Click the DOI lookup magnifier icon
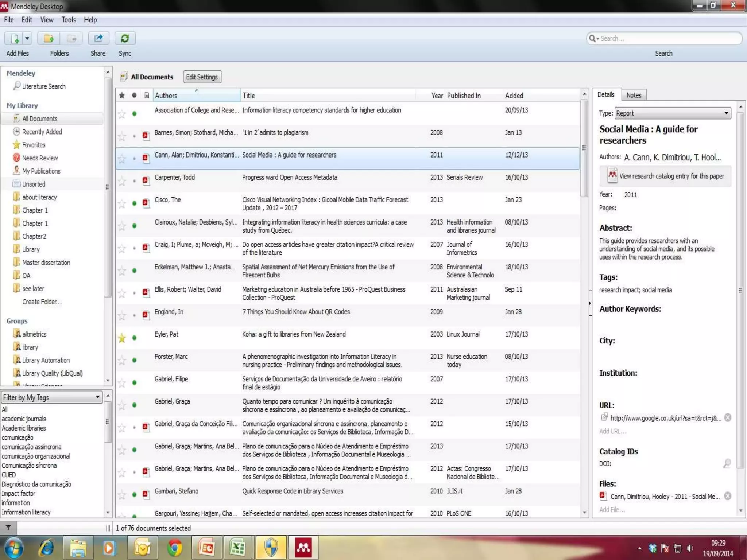 (x=727, y=463)
